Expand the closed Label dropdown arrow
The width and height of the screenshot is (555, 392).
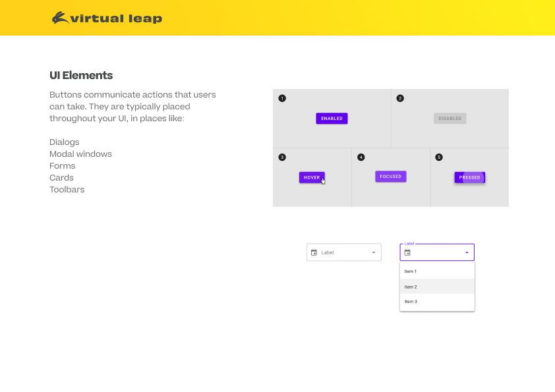374,252
